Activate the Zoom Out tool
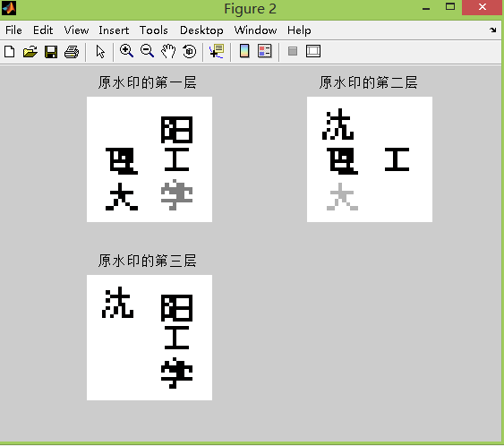Screen dimensions: 504x446 point(147,51)
